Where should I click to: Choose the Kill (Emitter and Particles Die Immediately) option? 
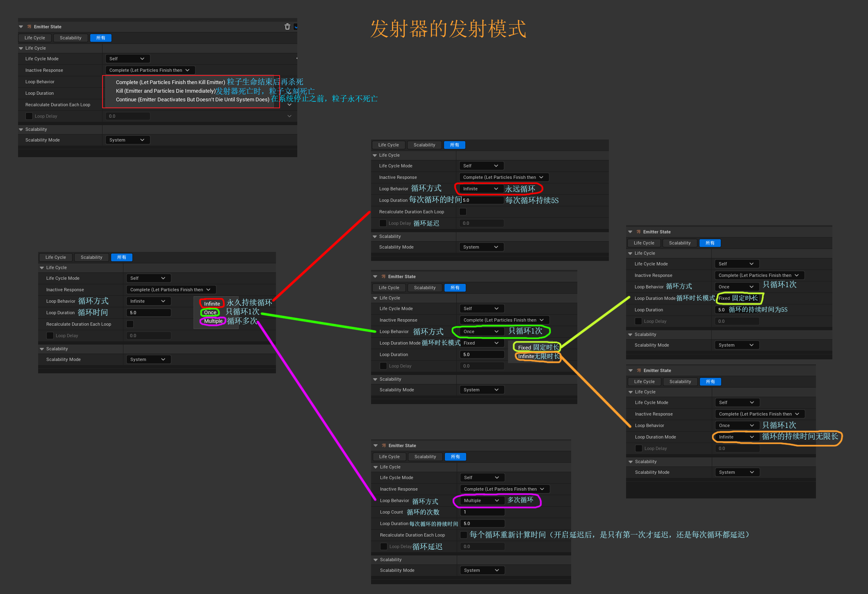166,91
